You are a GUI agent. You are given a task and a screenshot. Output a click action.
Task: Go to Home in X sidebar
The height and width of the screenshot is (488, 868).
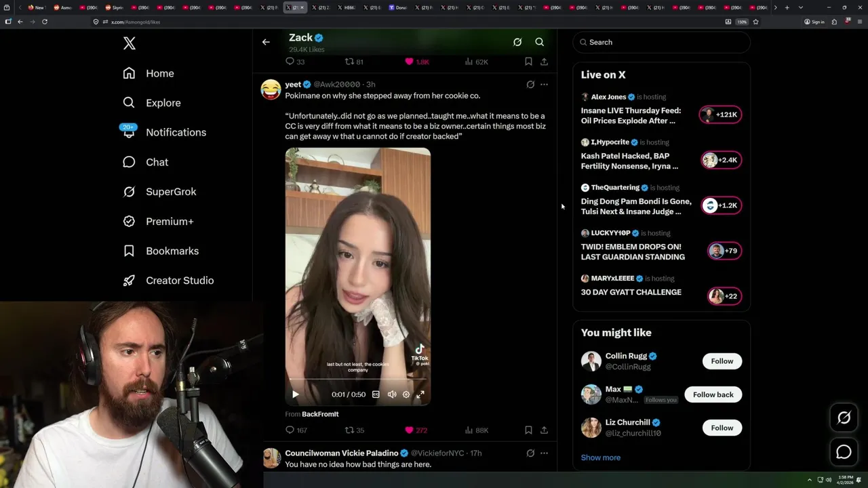point(149,73)
